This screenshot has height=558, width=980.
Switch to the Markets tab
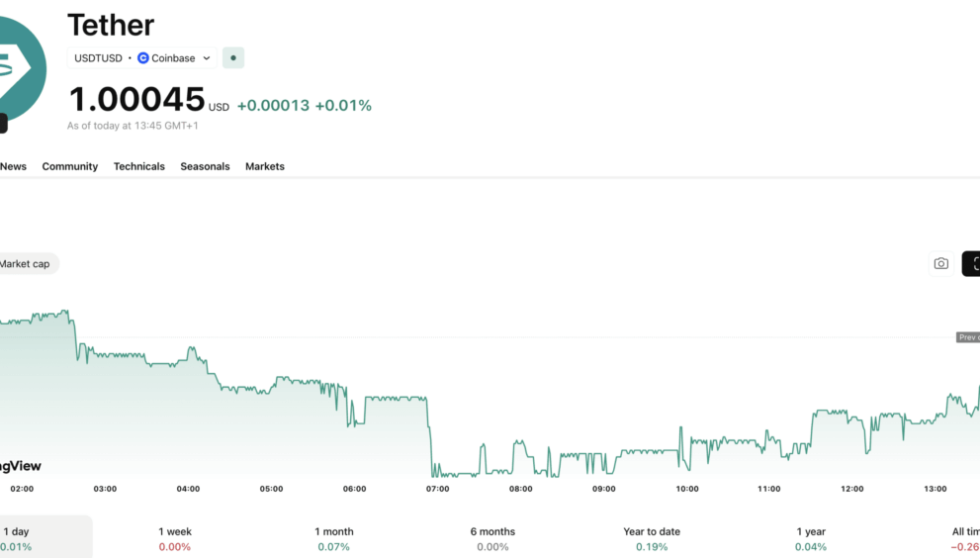coord(264,166)
